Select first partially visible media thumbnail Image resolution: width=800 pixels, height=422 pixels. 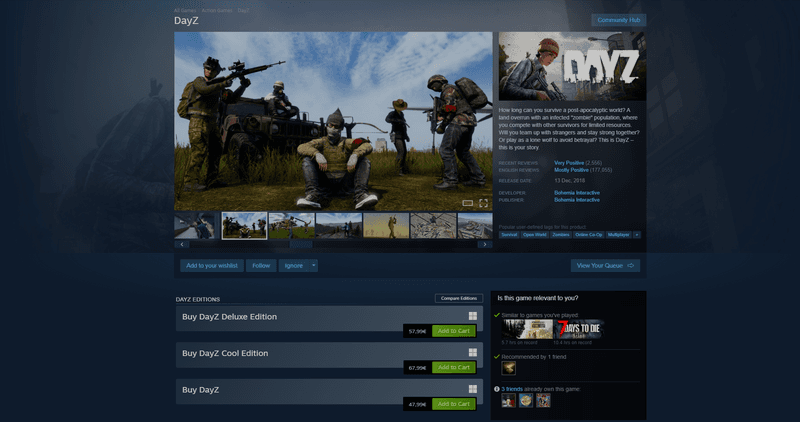tap(197, 226)
